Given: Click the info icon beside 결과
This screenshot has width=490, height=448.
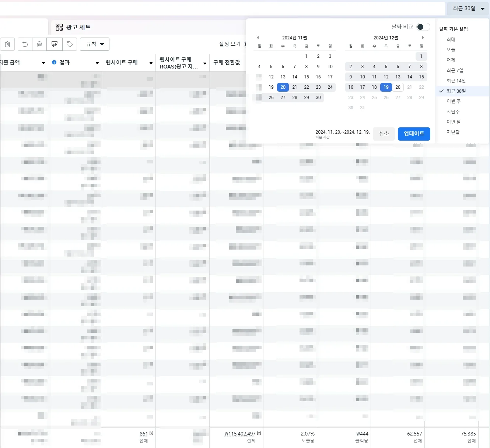Looking at the screenshot, I should point(54,62).
